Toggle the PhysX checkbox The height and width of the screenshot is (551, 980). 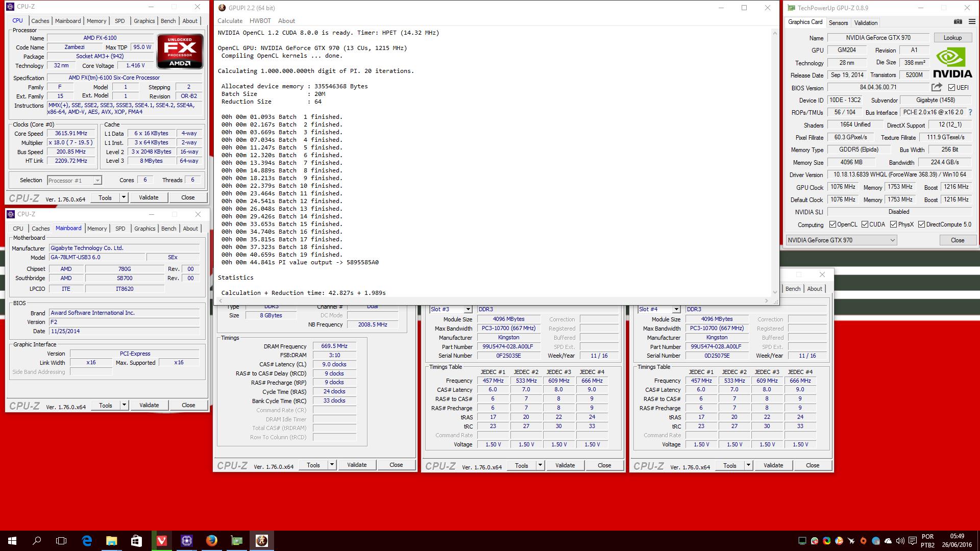click(893, 224)
